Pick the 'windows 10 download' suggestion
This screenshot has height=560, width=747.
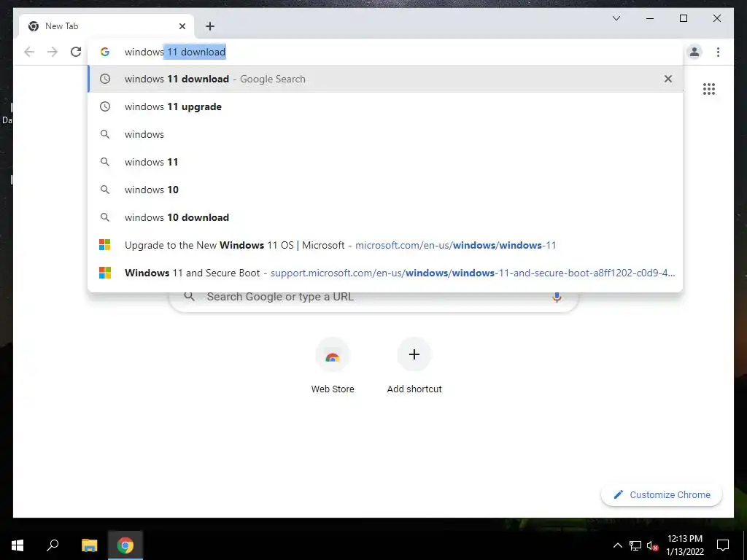[x=385, y=217]
